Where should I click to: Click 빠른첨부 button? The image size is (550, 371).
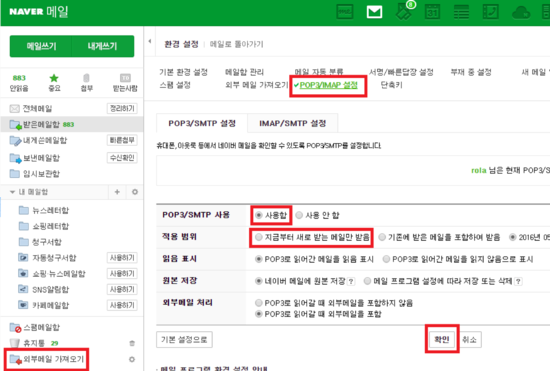122,140
